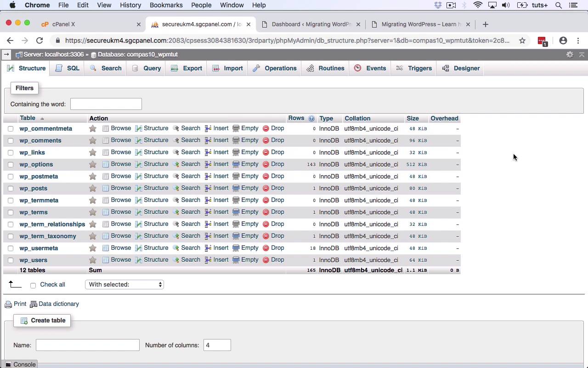This screenshot has width=588, height=368.
Task: Collapse the phpMyAdmin top menu arrow
Action: point(582,54)
